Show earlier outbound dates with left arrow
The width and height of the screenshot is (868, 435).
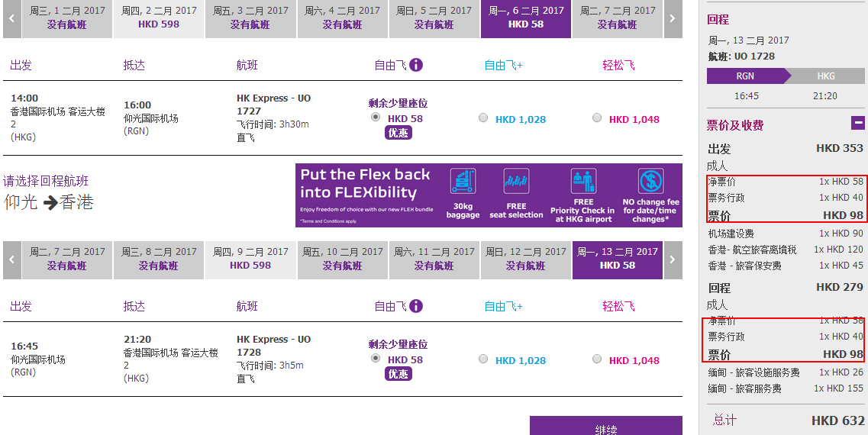pyautogui.click(x=11, y=19)
